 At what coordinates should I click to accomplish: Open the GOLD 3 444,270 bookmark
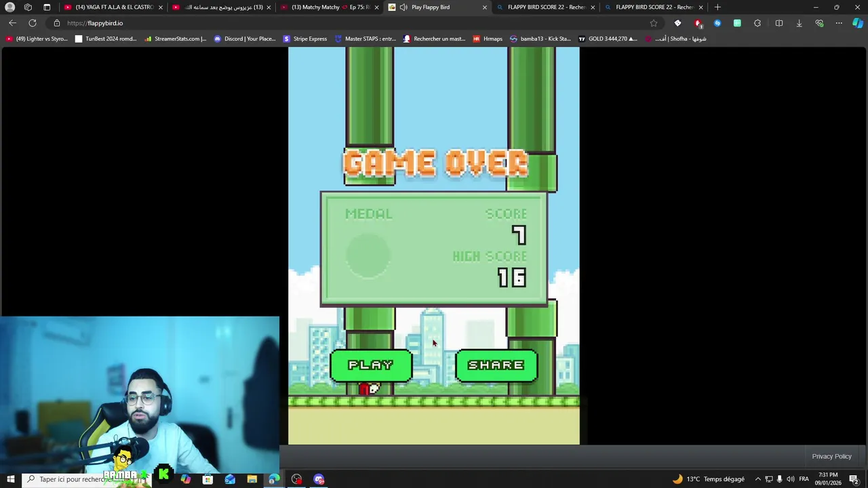pos(608,39)
